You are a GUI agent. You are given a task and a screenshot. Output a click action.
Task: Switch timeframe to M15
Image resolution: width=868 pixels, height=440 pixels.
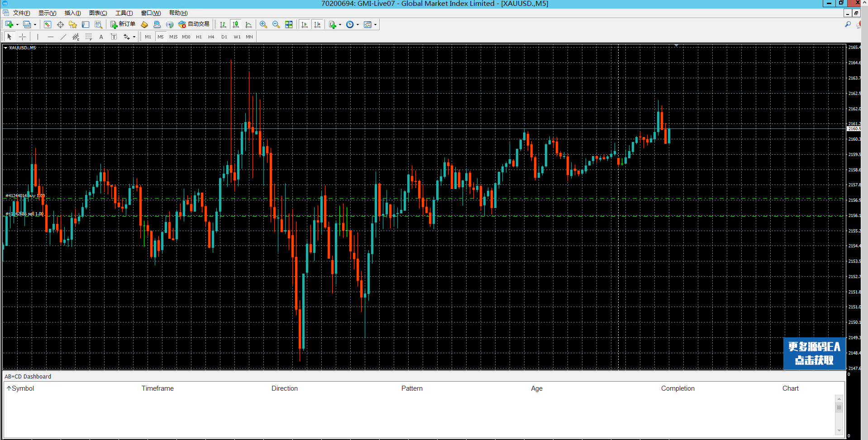tap(173, 37)
